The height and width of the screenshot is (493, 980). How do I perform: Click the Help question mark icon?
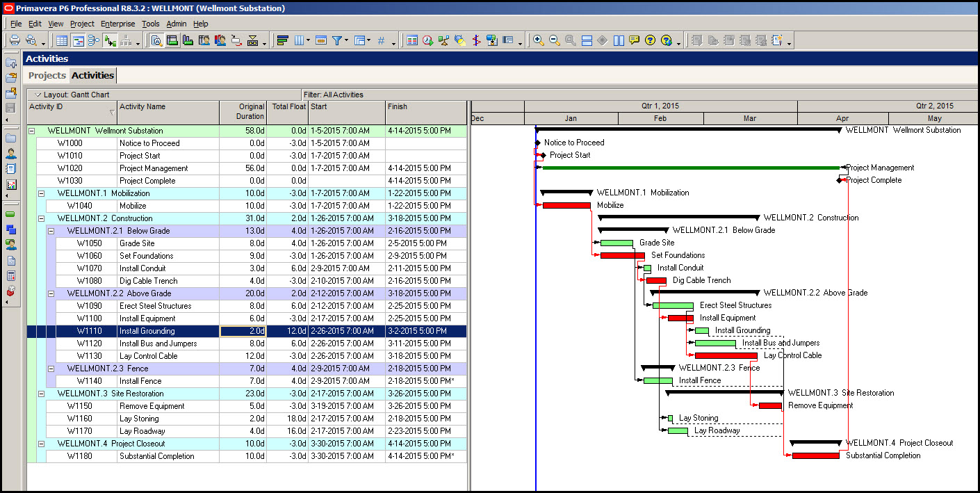pos(650,40)
